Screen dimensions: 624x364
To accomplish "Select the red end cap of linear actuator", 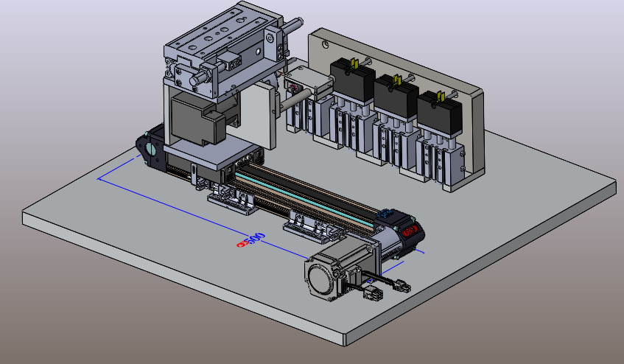I will 411,231.
